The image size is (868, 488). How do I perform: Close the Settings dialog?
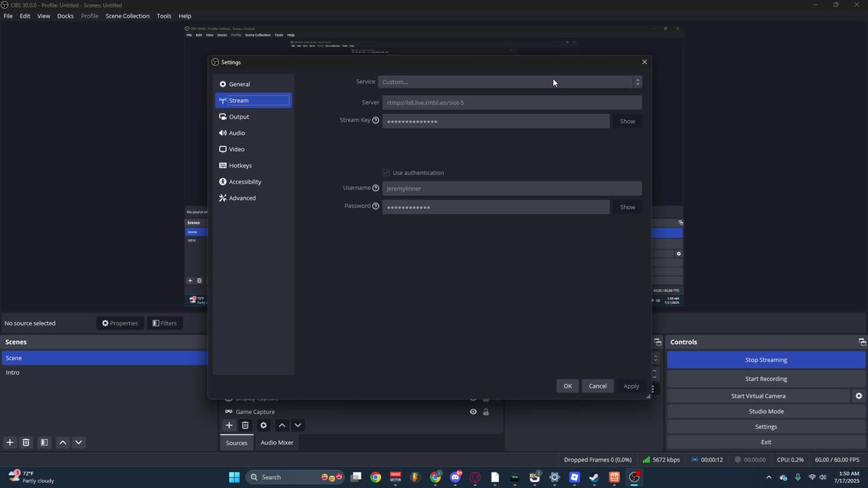tap(644, 62)
